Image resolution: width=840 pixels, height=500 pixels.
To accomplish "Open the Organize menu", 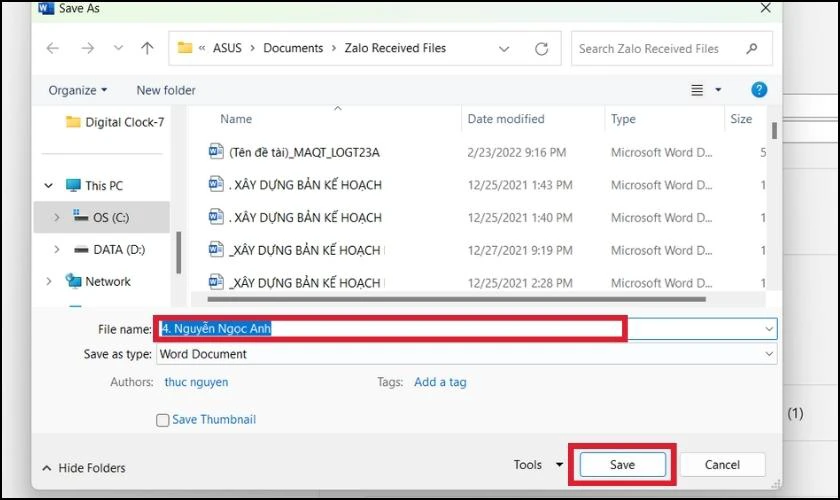I will pyautogui.click(x=78, y=90).
